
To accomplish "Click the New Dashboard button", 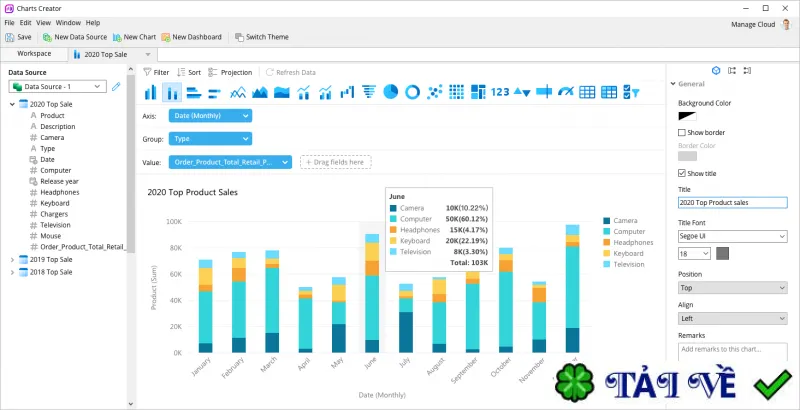I will pyautogui.click(x=191, y=37).
